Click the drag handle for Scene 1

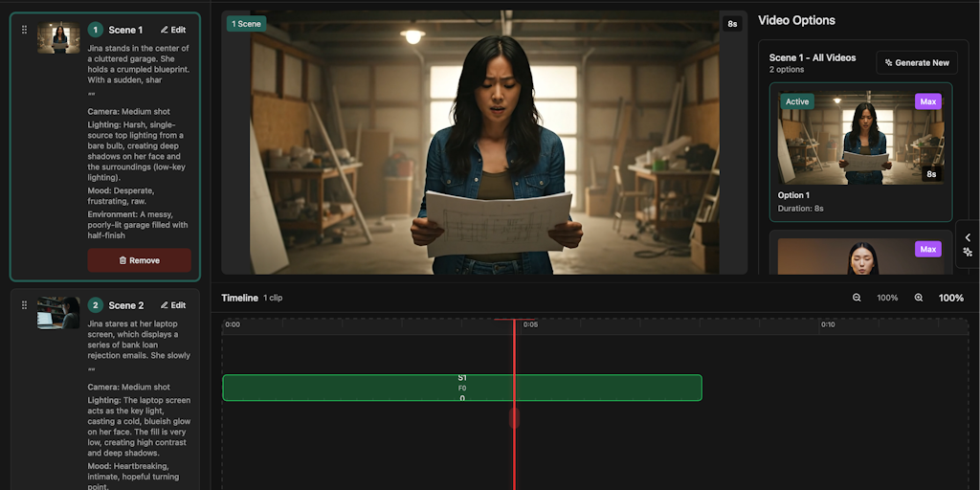(x=25, y=30)
